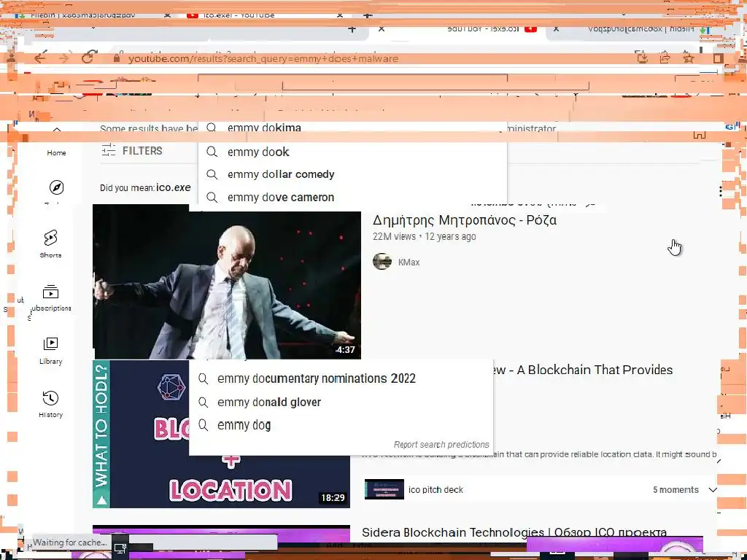Open Sidera Blockchain Technologies video title
Viewport: 747px width, 560px height.
tap(514, 532)
